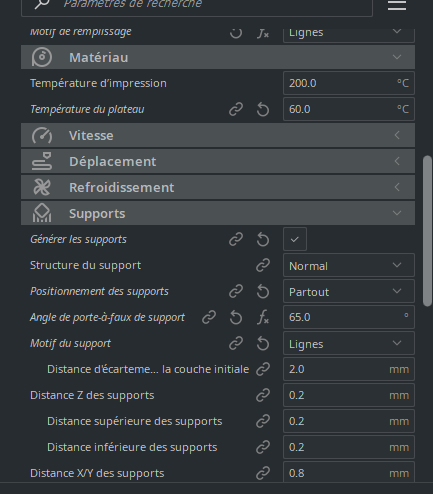The height and width of the screenshot is (494, 433).
Task: Click the Matériau spool icon
Action: (42, 57)
